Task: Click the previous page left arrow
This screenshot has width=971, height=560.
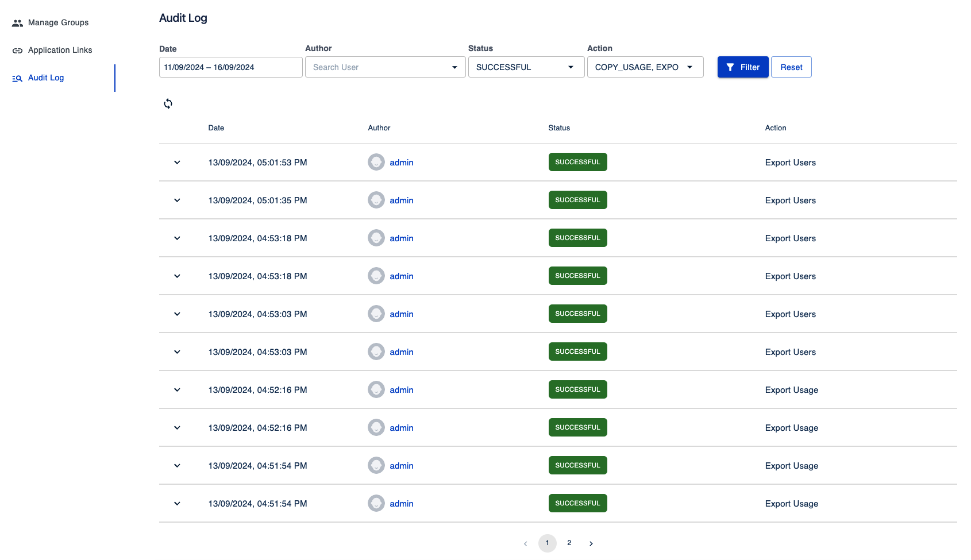Action: [x=525, y=543]
